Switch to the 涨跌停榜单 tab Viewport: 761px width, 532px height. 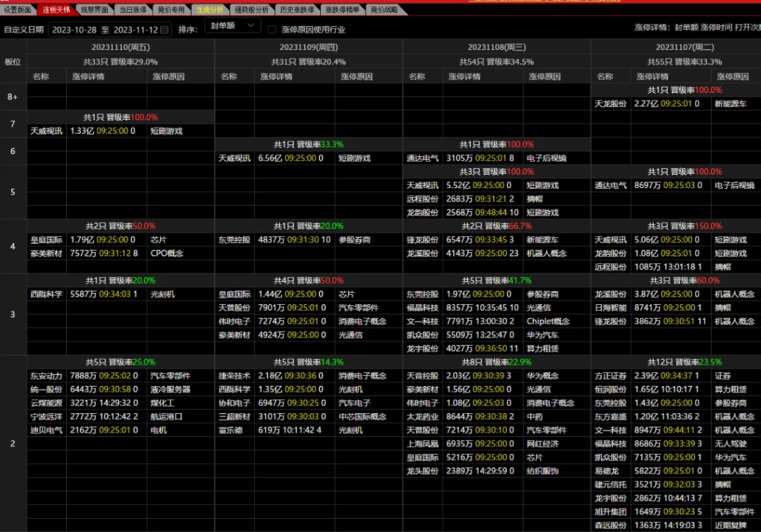(x=342, y=10)
